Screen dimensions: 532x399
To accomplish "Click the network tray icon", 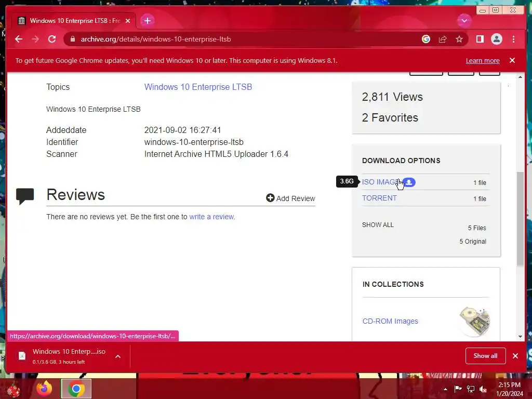I will [470, 389].
